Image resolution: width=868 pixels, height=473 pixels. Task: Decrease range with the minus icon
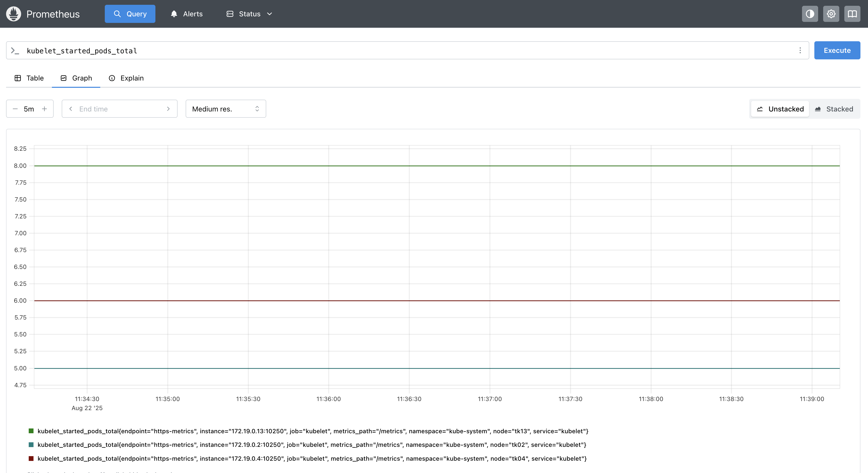pyautogui.click(x=15, y=109)
